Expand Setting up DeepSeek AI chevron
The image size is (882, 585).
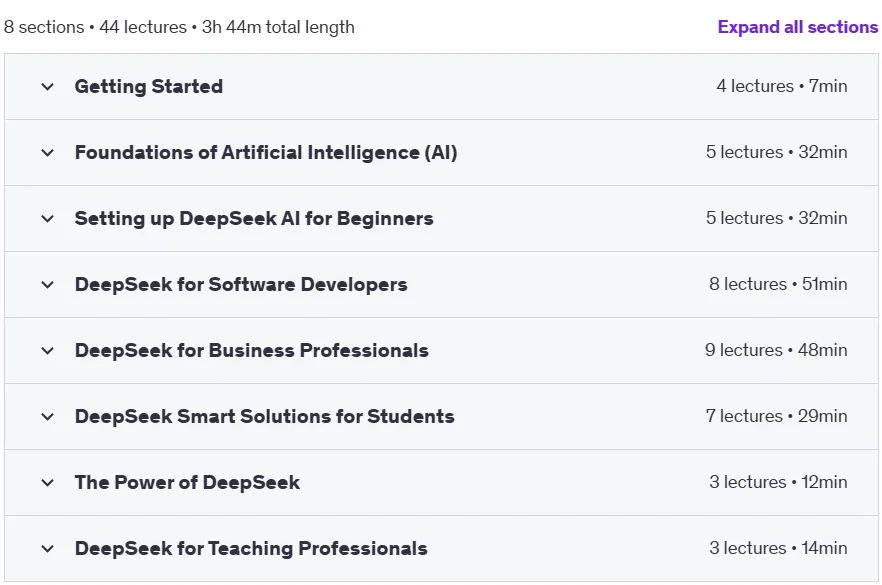(48, 219)
